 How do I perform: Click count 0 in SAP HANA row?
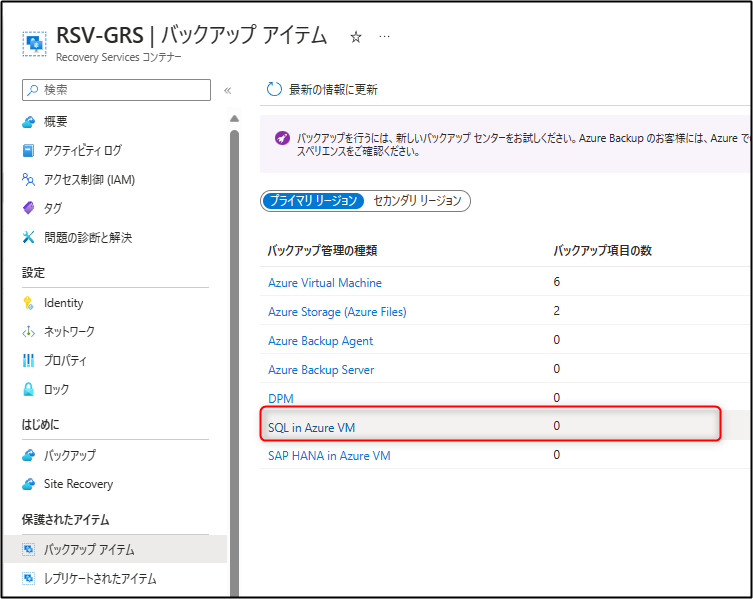point(557,455)
